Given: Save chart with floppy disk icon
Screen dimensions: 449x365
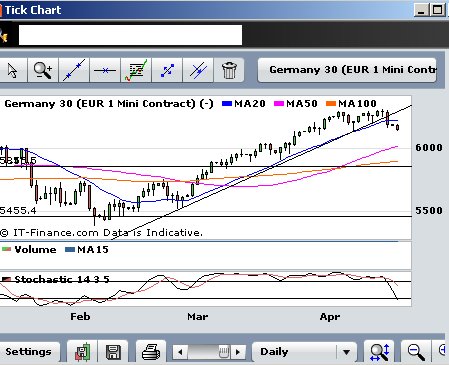Looking at the screenshot, I should point(113,352).
